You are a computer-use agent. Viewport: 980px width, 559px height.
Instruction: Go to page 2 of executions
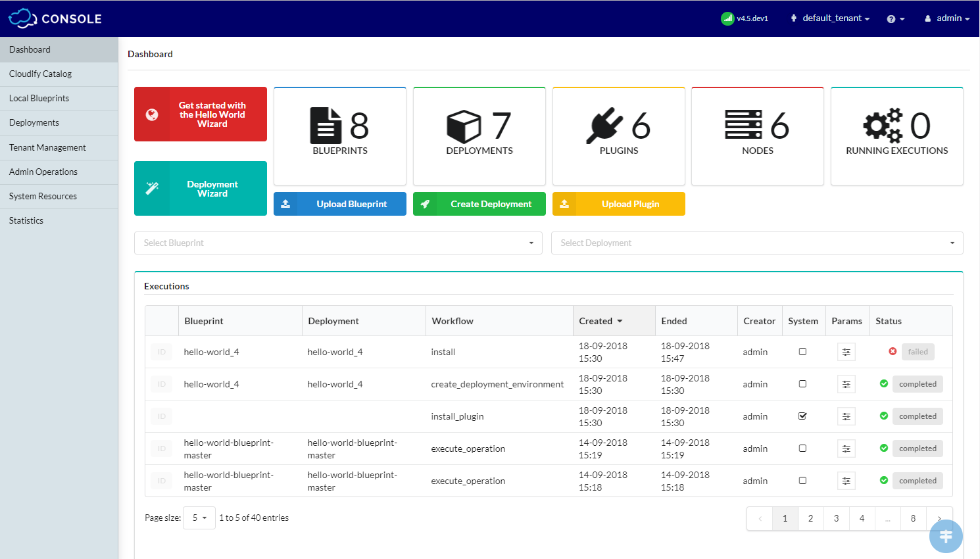(810, 518)
